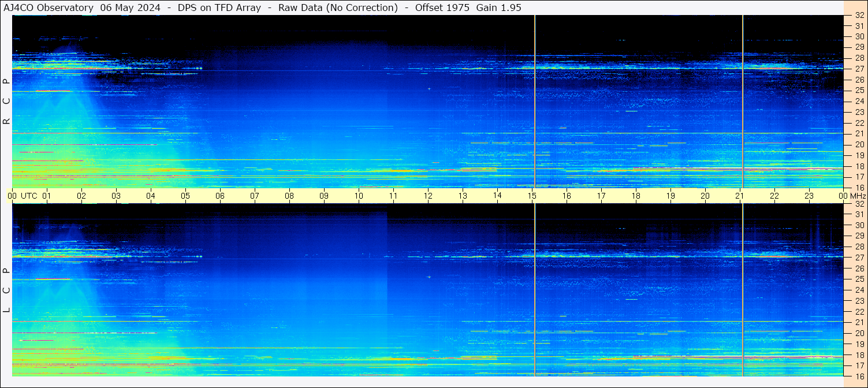This screenshot has height=388, width=868.
Task: Click the RCP panel '21' MHz frequency label
Action: point(859,133)
